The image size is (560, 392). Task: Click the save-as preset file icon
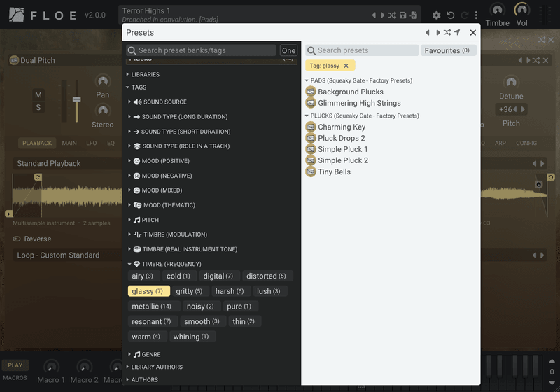(x=414, y=15)
